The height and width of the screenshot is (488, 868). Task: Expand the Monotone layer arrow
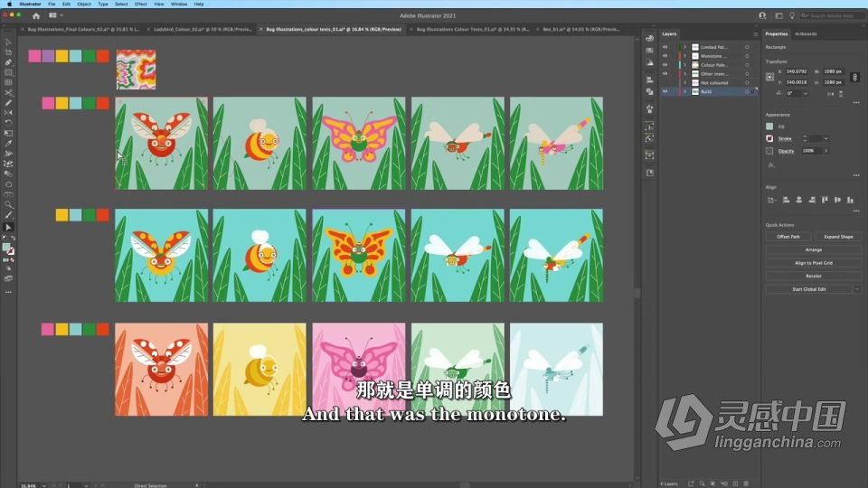tap(684, 56)
